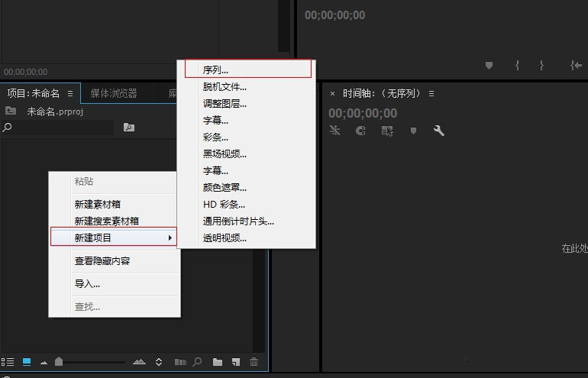Switch to the 媒体浏览器 tab
This screenshot has height=378, width=588.
pyautogui.click(x=114, y=93)
